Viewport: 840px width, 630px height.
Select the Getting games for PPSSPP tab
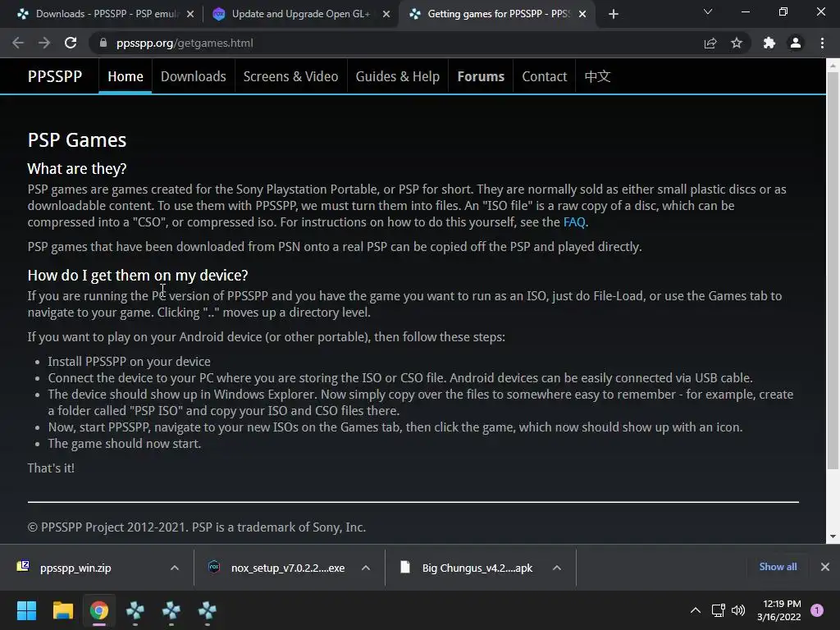tap(497, 14)
